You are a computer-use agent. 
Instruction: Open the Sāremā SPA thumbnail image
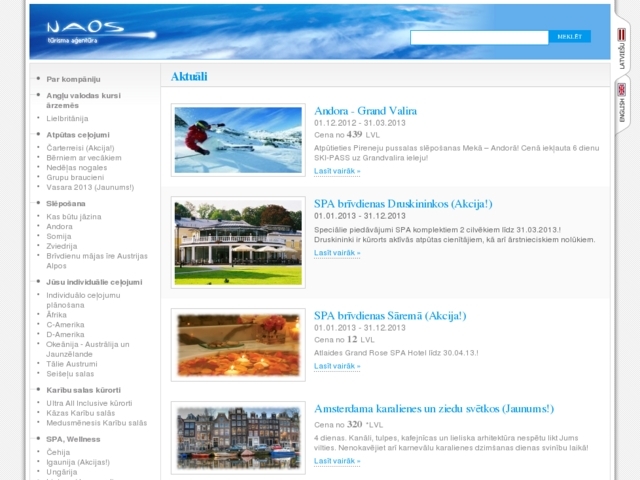pos(237,344)
